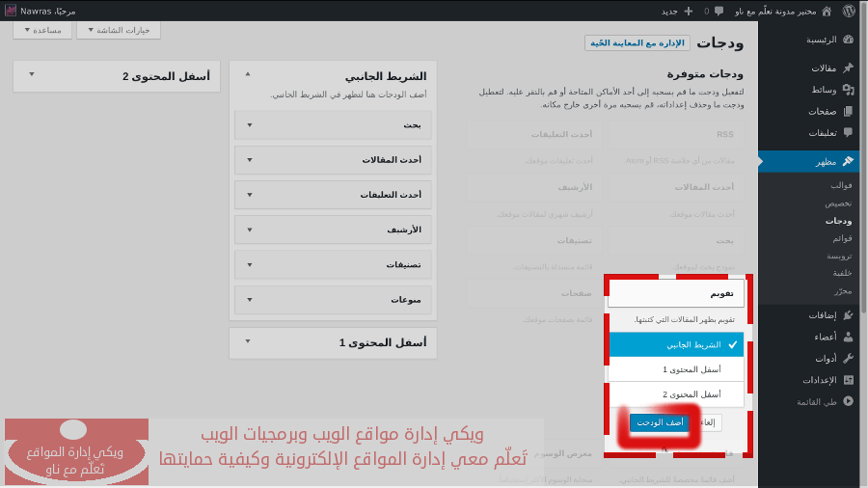
Task: Click the WordPress logo in admin bar
Action: tap(849, 11)
